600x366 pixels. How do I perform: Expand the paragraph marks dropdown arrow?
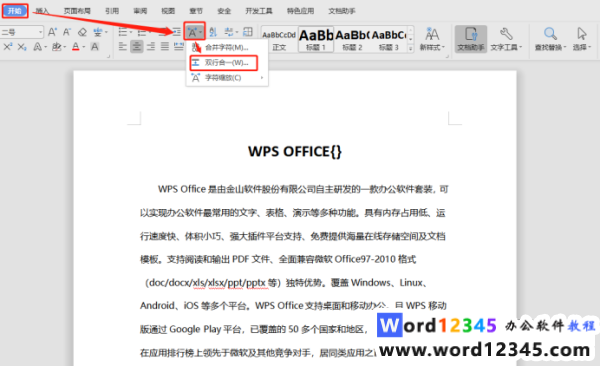[237, 32]
